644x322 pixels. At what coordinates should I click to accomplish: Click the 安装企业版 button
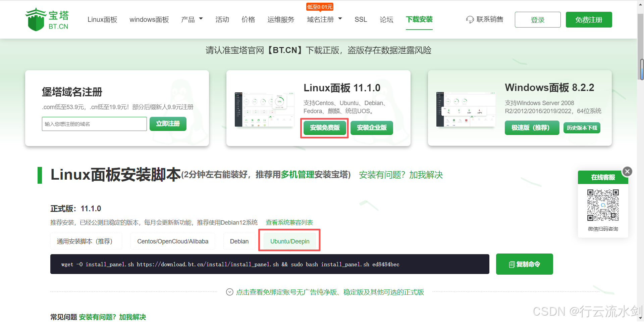coord(372,128)
